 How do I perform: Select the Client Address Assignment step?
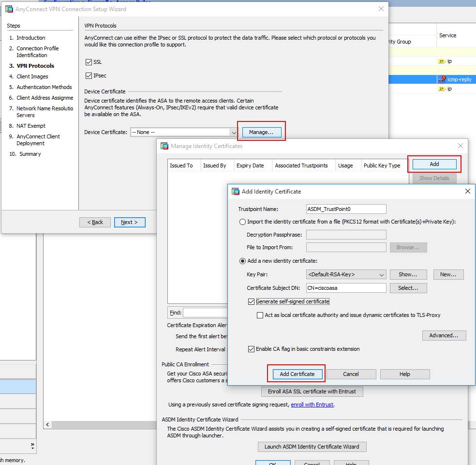[45, 98]
